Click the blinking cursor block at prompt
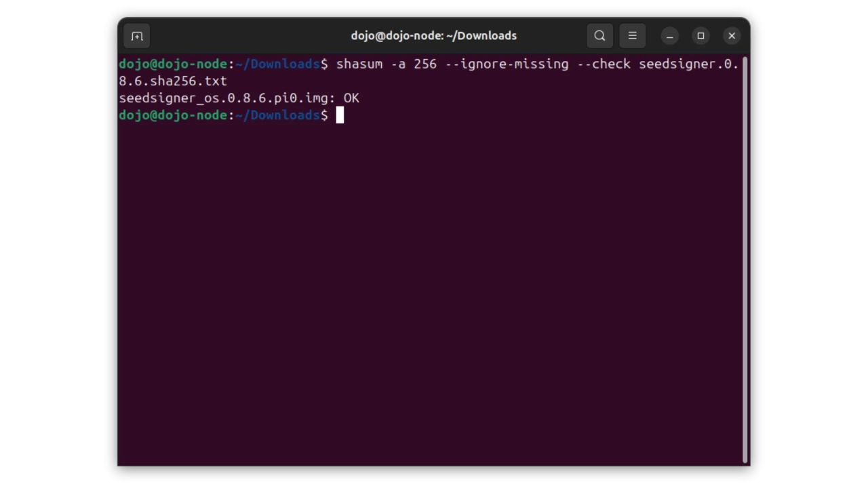The height and width of the screenshot is (488, 868). [340, 115]
